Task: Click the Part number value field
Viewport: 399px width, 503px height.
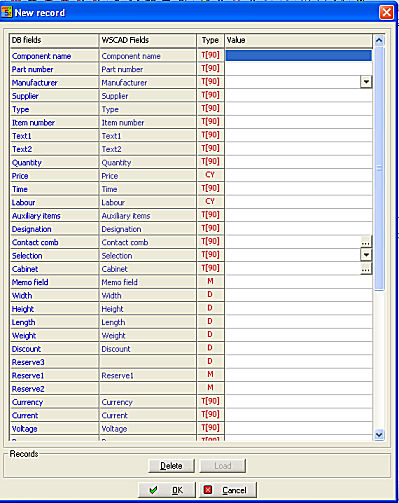Action: click(x=299, y=69)
